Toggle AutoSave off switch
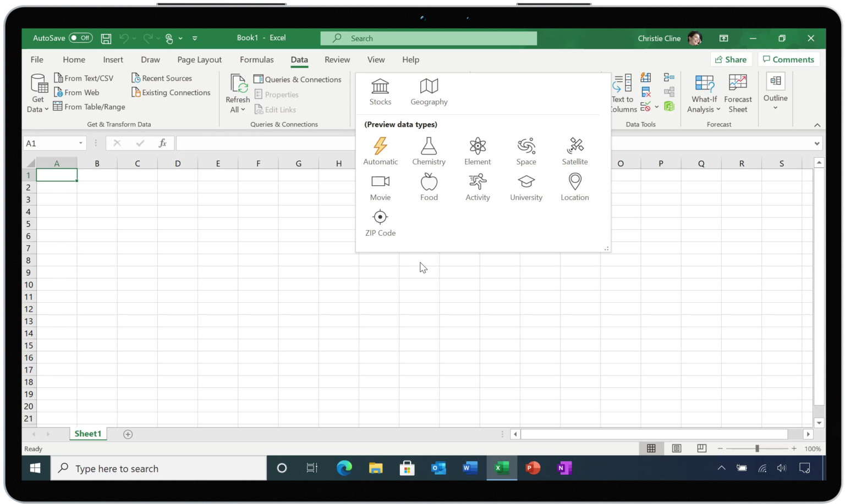 click(81, 38)
